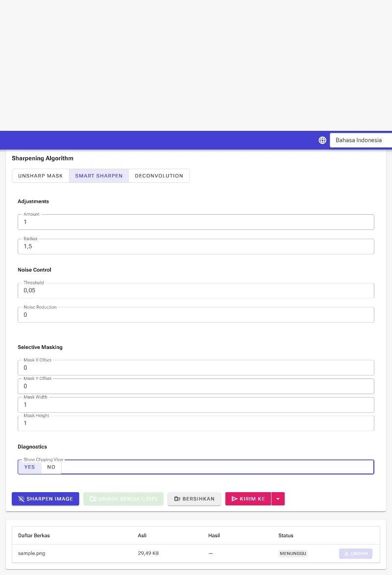The width and height of the screenshot is (392, 575).
Task: Click the Kirim Ke send button
Action: (x=248, y=499)
